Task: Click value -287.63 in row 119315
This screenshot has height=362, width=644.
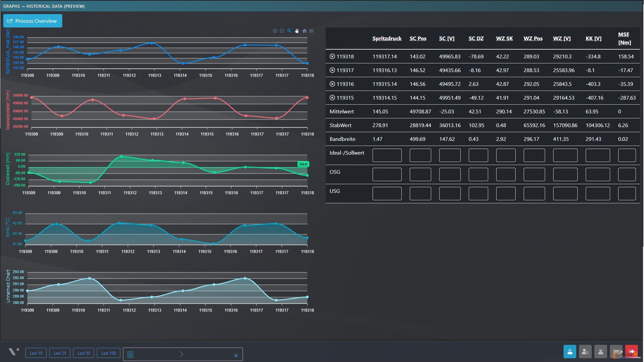Action: click(x=627, y=98)
